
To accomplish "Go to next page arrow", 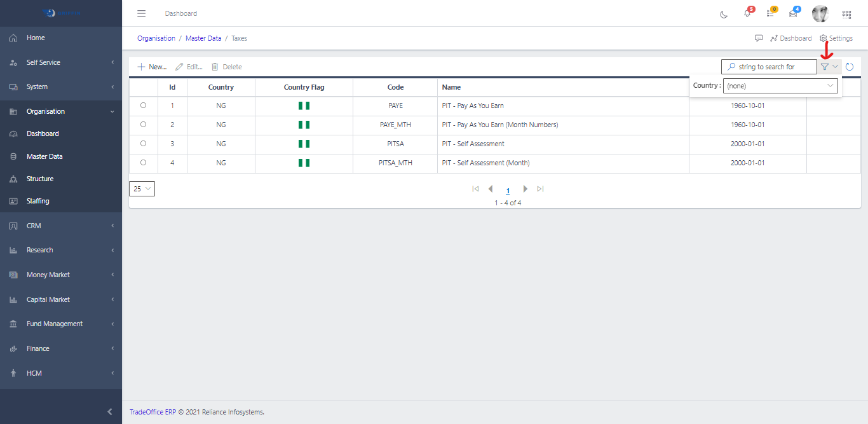I will pos(525,189).
